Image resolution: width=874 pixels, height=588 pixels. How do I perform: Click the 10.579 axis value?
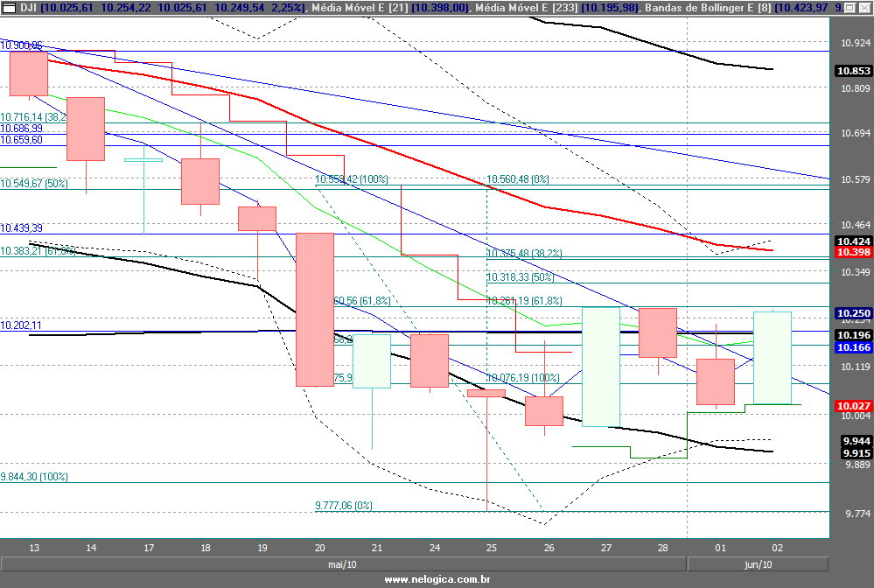coord(855,179)
